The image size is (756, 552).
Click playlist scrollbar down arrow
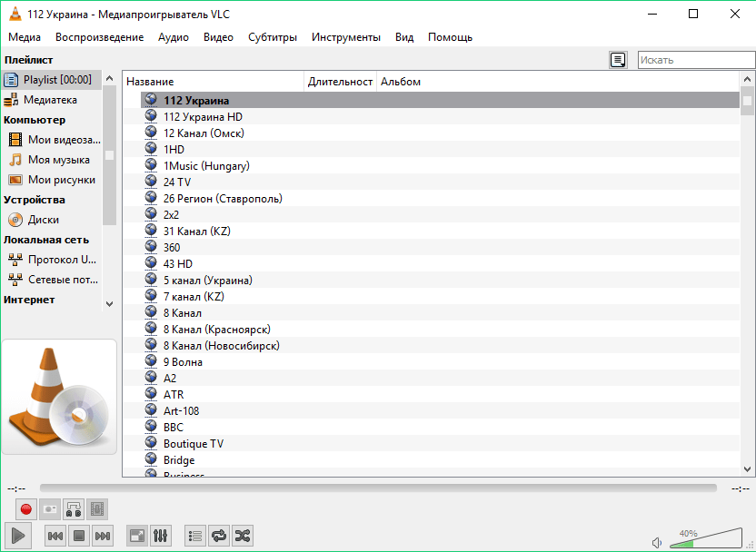(x=747, y=468)
